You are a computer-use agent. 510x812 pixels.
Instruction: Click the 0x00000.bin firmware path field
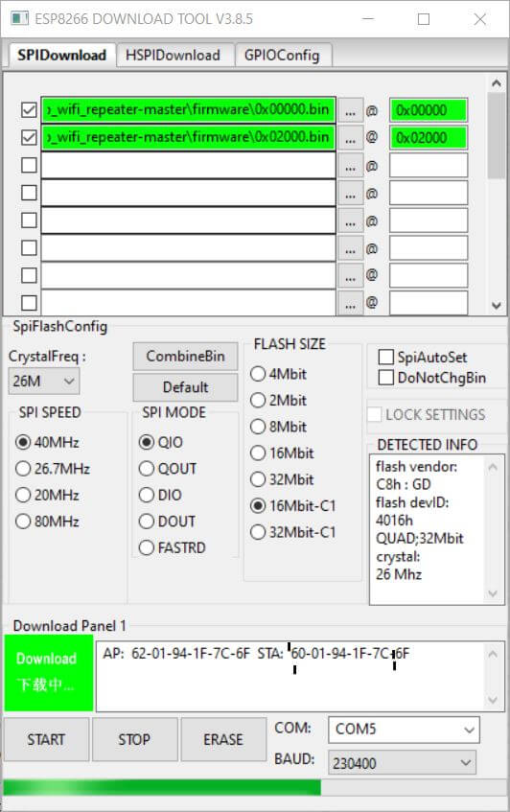(189, 110)
